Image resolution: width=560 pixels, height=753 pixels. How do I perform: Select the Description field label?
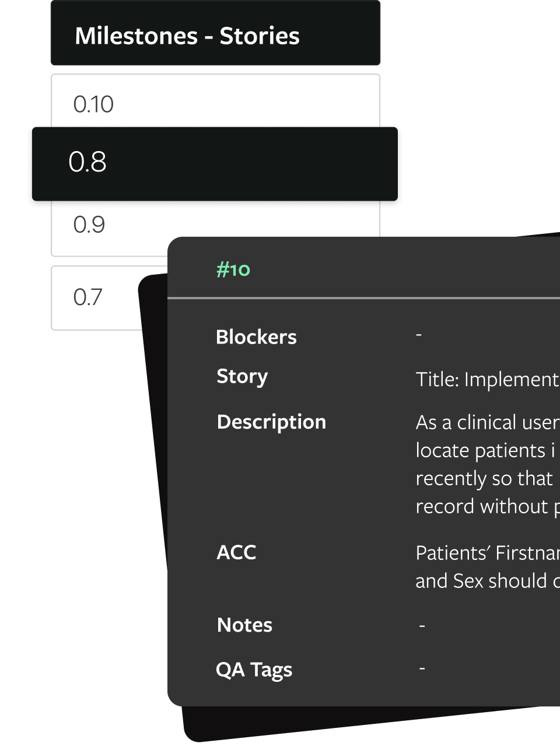[271, 422]
